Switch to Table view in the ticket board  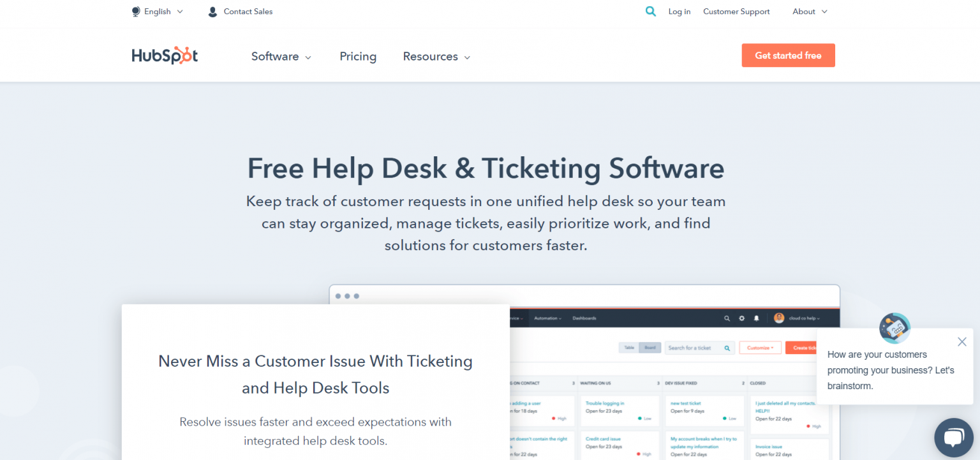tap(628, 347)
